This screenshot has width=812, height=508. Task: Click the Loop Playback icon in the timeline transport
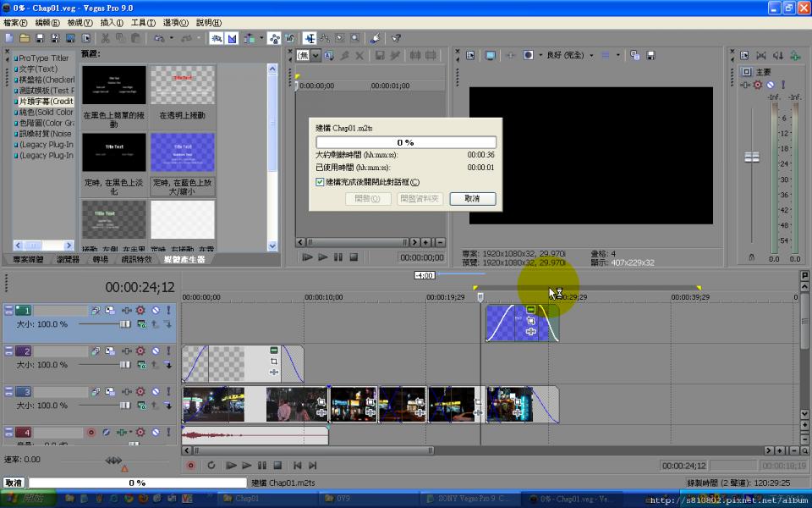[211, 466]
